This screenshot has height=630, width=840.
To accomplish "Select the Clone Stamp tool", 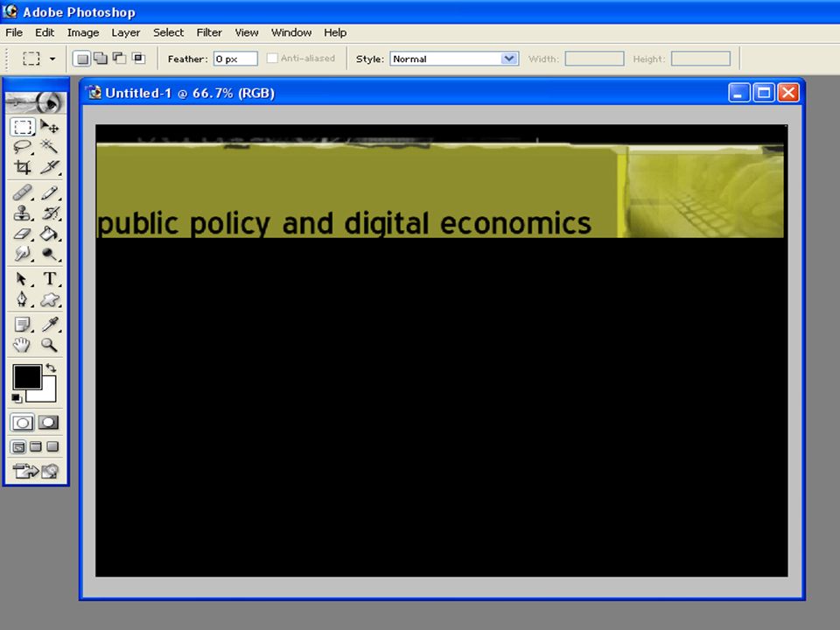I will click(23, 213).
